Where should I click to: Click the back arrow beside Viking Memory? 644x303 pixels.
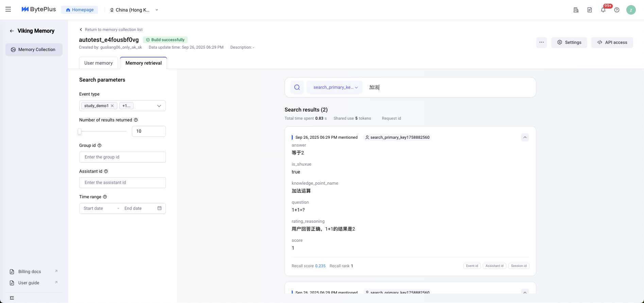coord(12,31)
